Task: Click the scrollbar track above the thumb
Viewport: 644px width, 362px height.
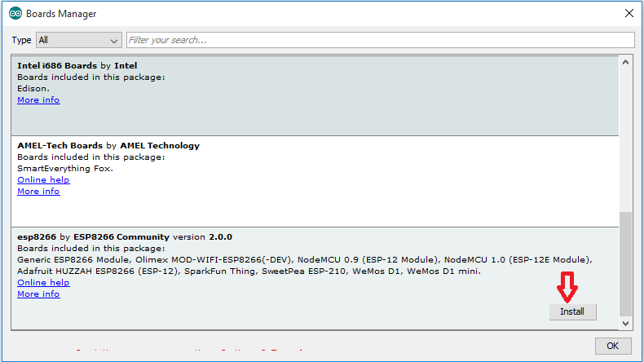Action: tap(625, 139)
